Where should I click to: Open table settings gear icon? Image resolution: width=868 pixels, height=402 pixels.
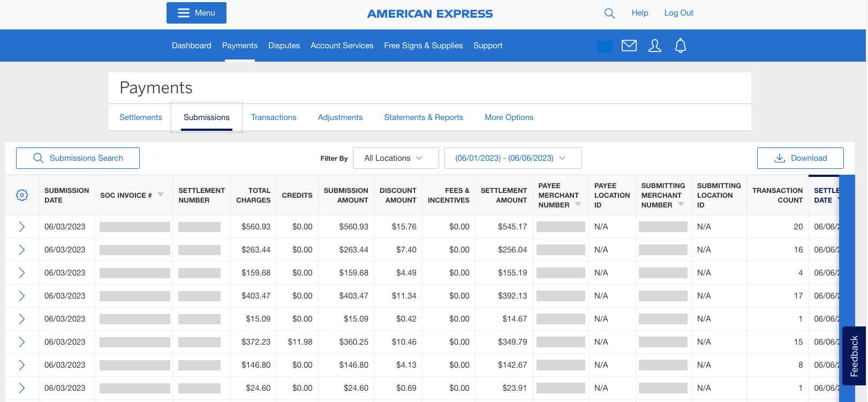[x=22, y=195]
